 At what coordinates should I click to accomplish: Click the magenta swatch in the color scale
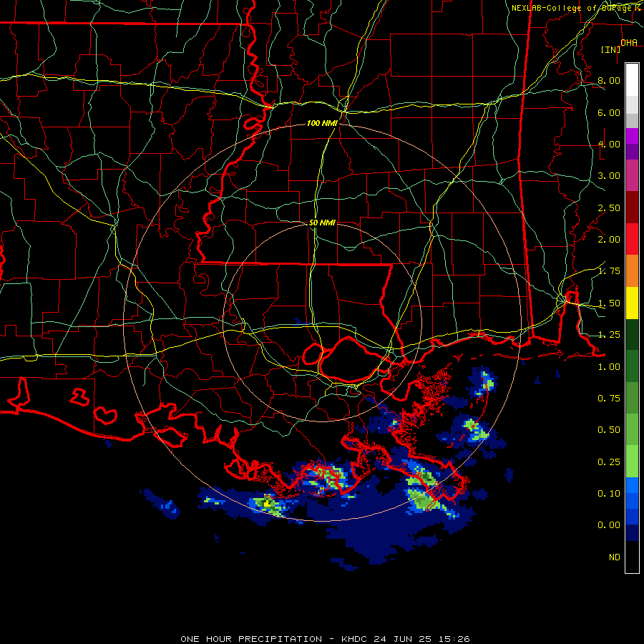(632, 136)
